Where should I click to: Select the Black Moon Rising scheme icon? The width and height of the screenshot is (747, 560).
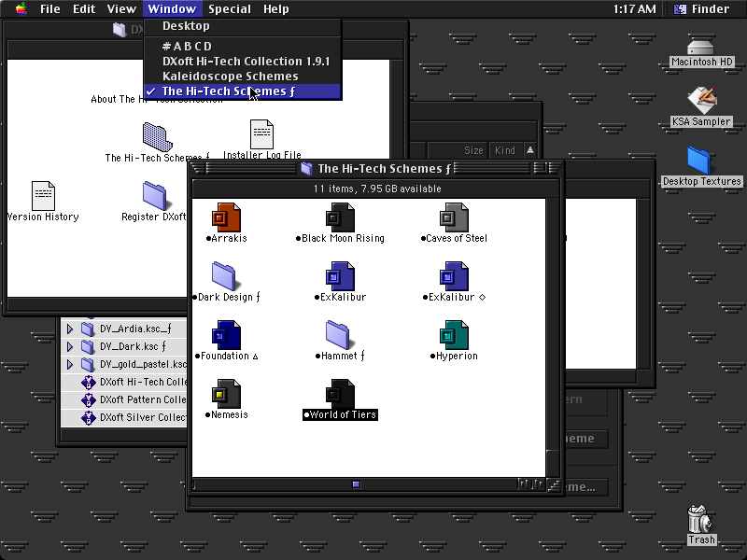tap(340, 217)
